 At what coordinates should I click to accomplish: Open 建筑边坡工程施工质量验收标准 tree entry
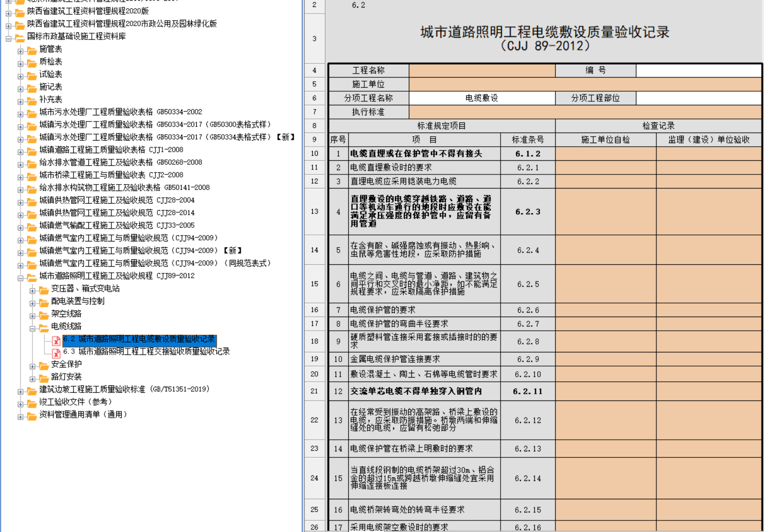(124, 389)
